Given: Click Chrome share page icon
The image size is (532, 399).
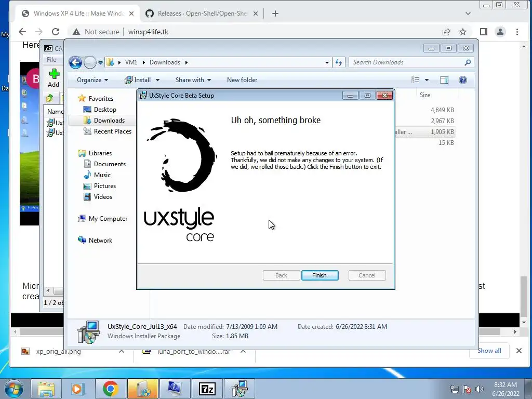Looking at the screenshot, I should click(446, 32).
